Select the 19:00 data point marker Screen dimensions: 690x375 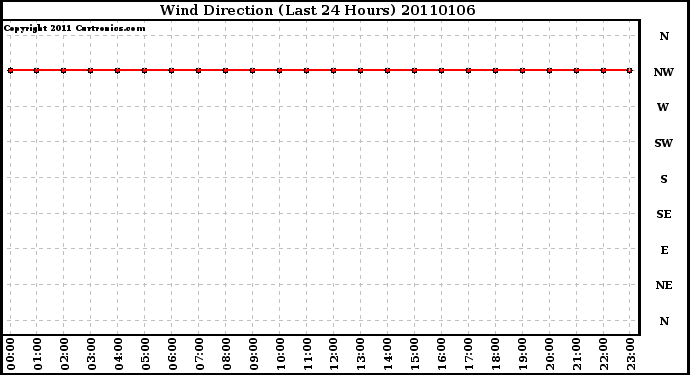(522, 70)
